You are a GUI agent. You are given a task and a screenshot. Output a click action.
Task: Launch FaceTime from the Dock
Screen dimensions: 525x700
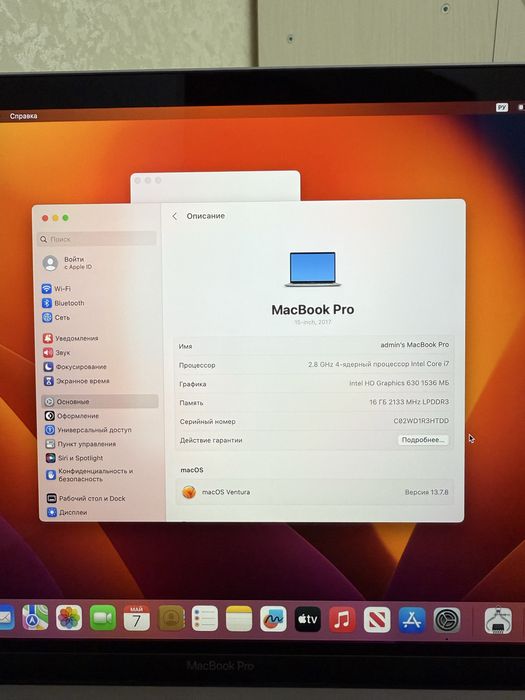pos(103,618)
